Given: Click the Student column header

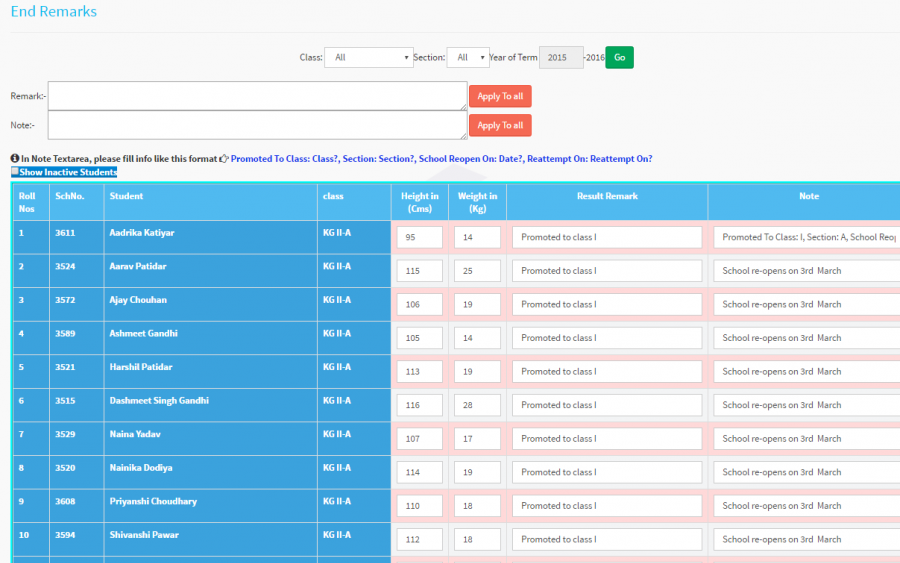Looking at the screenshot, I should coord(126,197).
